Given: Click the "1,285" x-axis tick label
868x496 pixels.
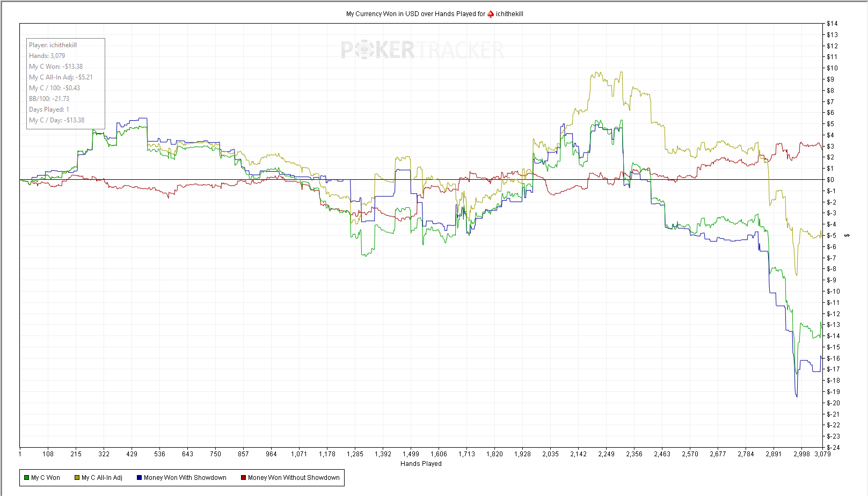Looking at the screenshot, I should coord(355,454).
